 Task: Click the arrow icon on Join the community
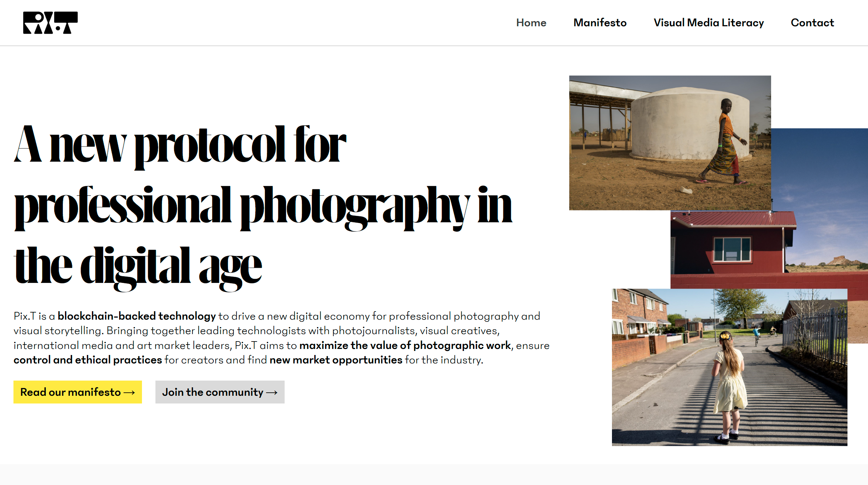click(272, 392)
